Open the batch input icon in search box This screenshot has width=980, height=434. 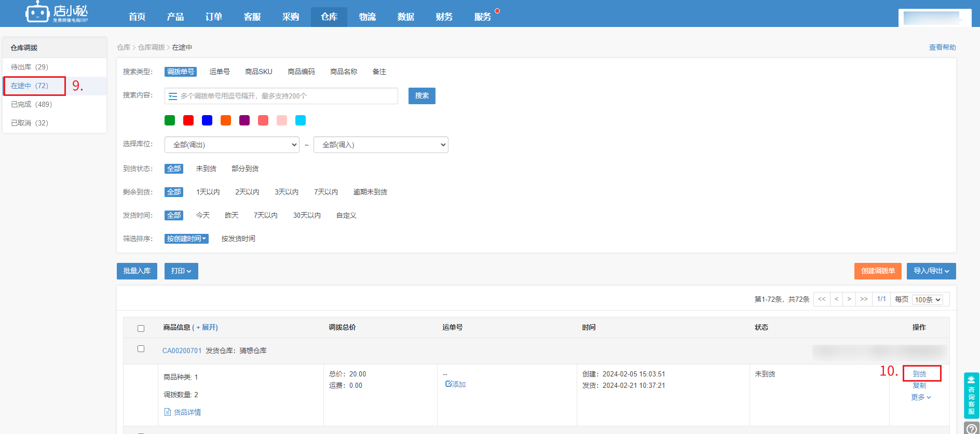pyautogui.click(x=173, y=96)
